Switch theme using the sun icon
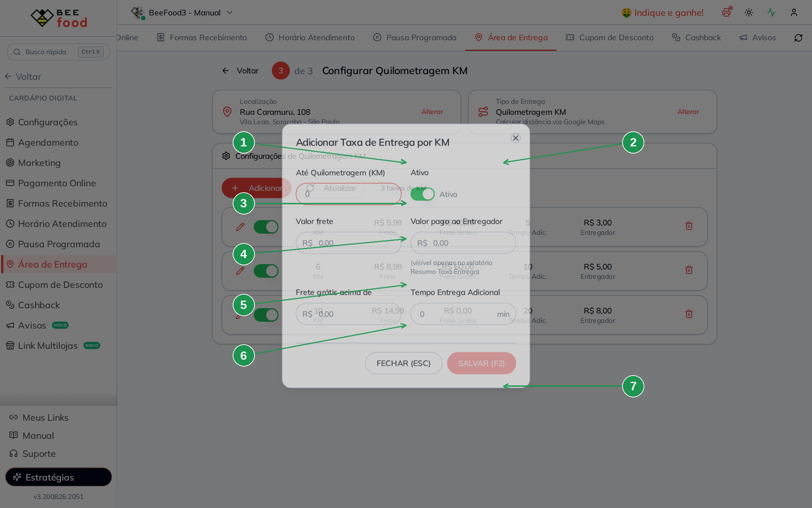 point(749,12)
